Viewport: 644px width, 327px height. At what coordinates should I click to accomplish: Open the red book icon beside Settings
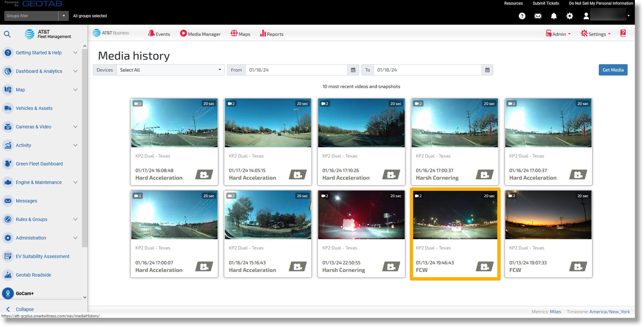(623, 33)
